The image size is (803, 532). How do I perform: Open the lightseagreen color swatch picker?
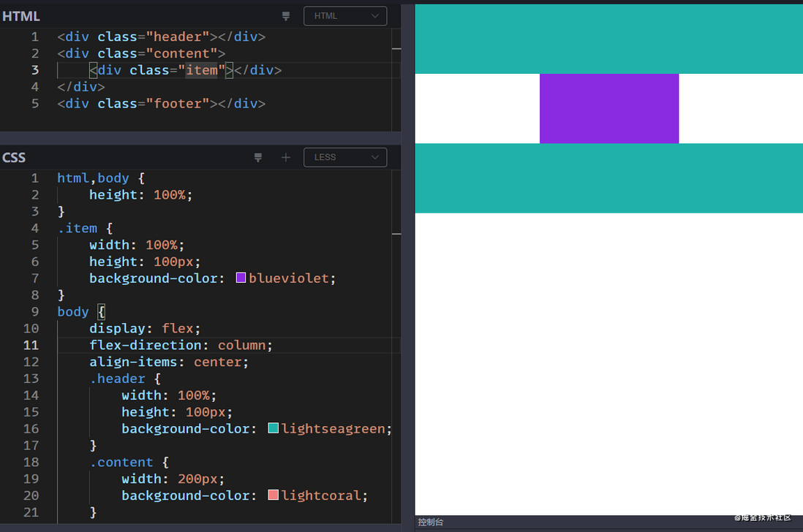274,428
